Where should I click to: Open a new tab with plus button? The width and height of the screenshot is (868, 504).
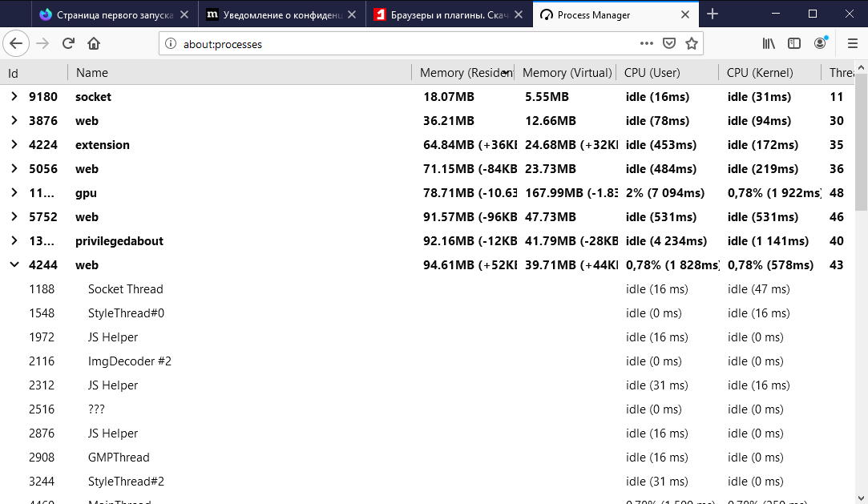tap(713, 14)
